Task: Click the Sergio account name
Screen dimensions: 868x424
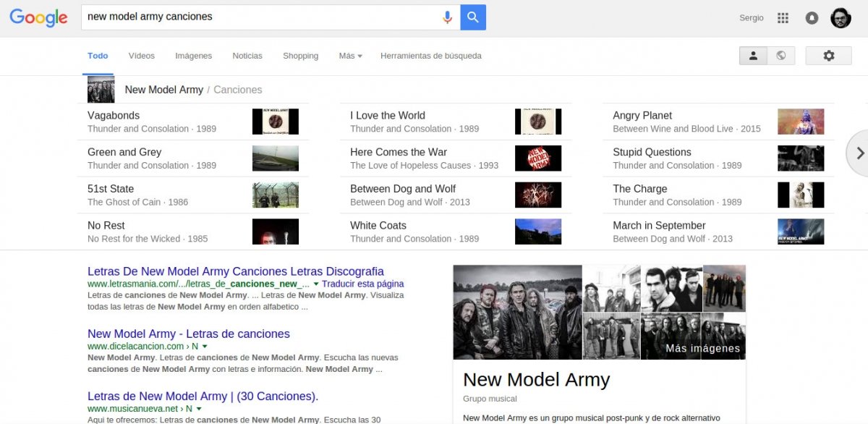Action: click(x=752, y=18)
